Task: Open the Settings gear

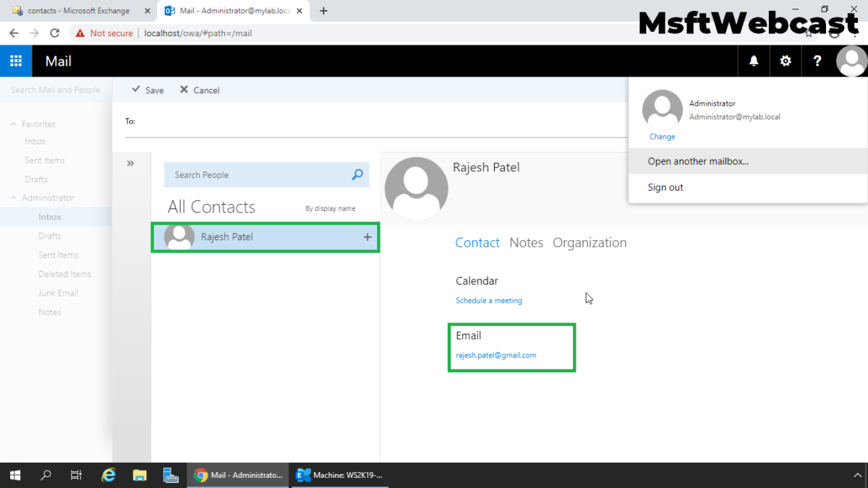Action: click(x=785, y=61)
